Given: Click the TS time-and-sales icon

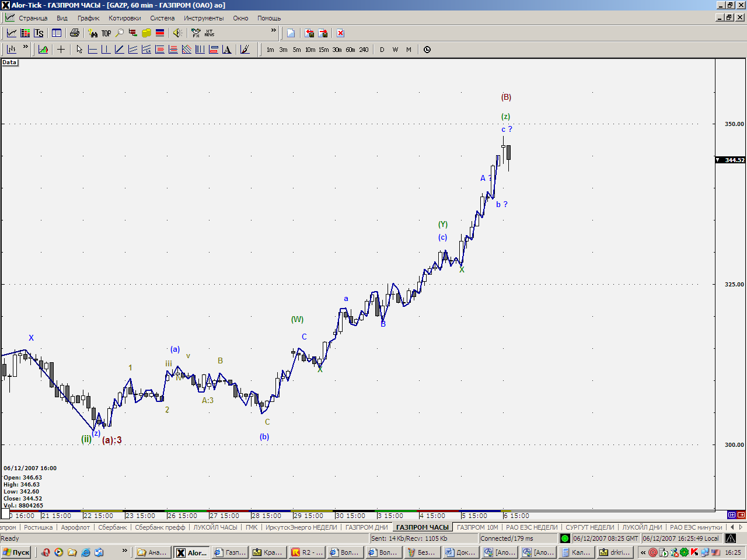Looking at the screenshot, I should pyautogui.click(x=39, y=33).
